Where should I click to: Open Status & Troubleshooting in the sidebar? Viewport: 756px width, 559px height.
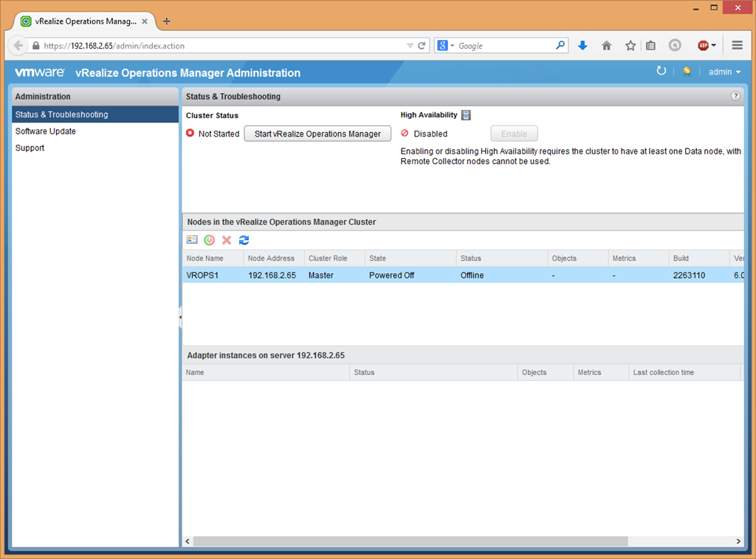click(x=62, y=114)
